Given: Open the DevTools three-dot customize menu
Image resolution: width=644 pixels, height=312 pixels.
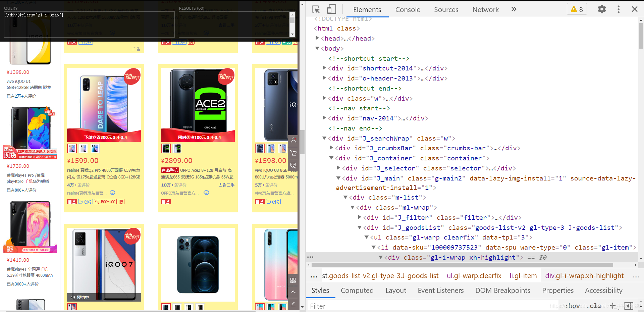Looking at the screenshot, I should pos(619,9).
